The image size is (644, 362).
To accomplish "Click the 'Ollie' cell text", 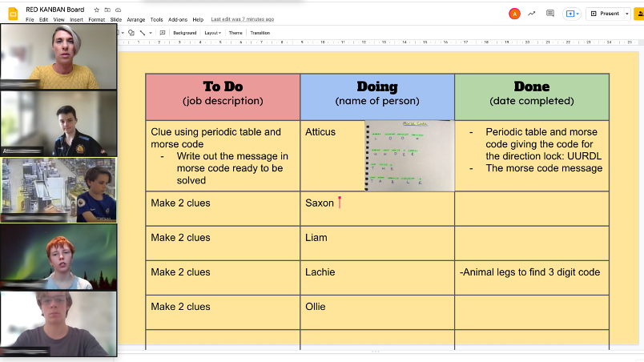I will click(316, 307).
